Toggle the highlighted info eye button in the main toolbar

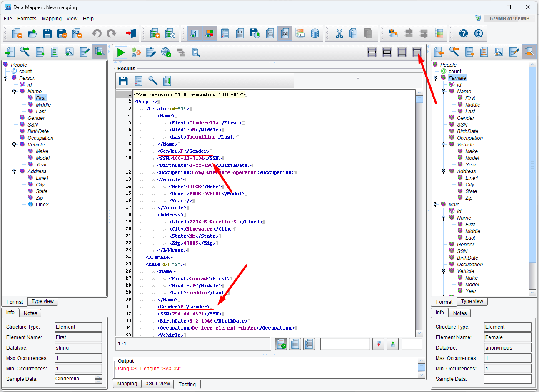pos(195,34)
